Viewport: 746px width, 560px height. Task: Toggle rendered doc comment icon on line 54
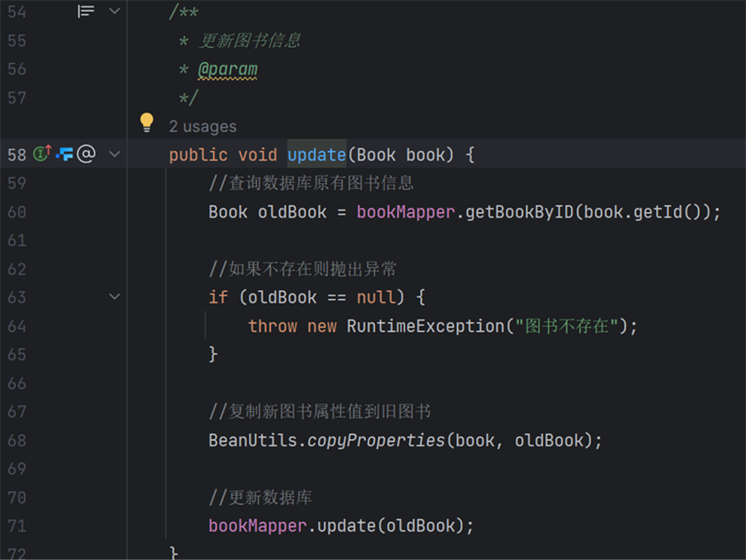pyautogui.click(x=85, y=11)
